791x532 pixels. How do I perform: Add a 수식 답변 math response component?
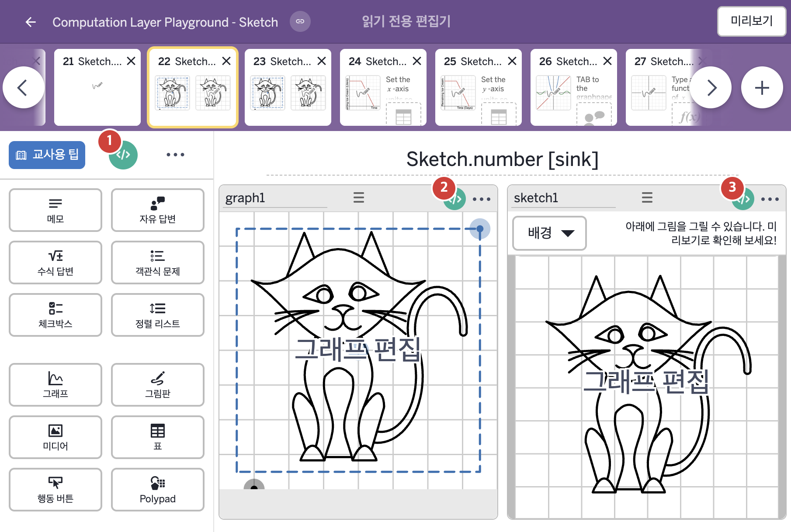click(x=56, y=263)
